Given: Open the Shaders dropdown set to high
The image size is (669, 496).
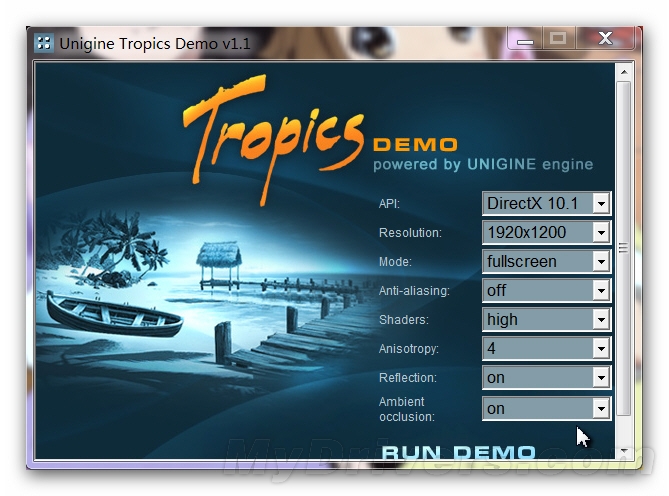Looking at the screenshot, I should click(x=547, y=319).
